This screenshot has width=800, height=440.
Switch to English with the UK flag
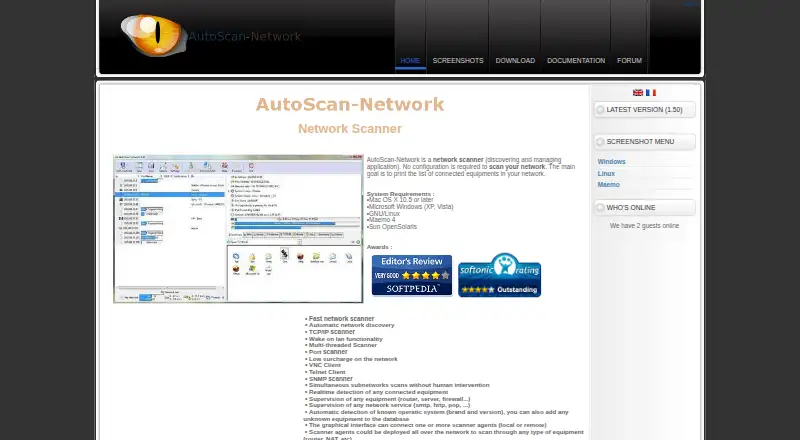pos(638,93)
